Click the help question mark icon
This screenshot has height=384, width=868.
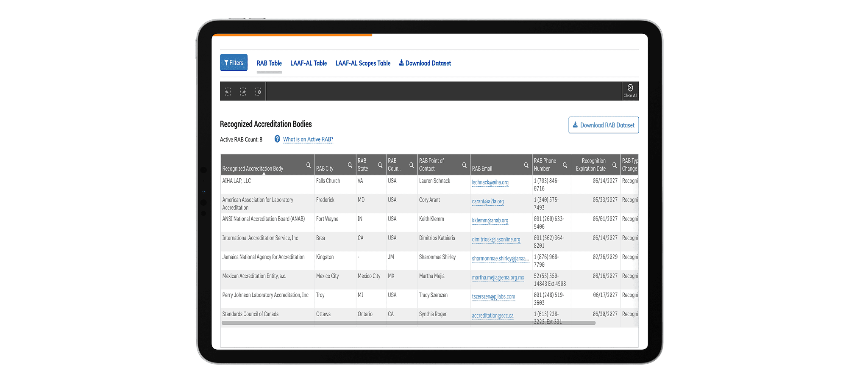(x=277, y=139)
